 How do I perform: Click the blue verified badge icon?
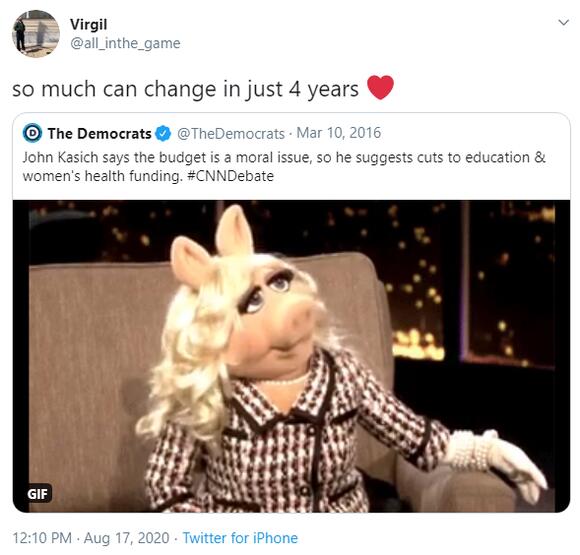point(163,134)
